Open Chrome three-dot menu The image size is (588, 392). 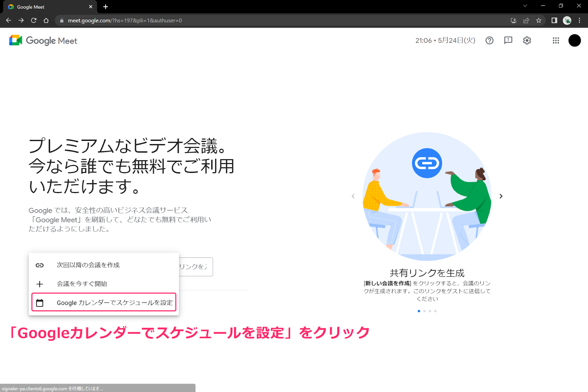click(x=580, y=21)
